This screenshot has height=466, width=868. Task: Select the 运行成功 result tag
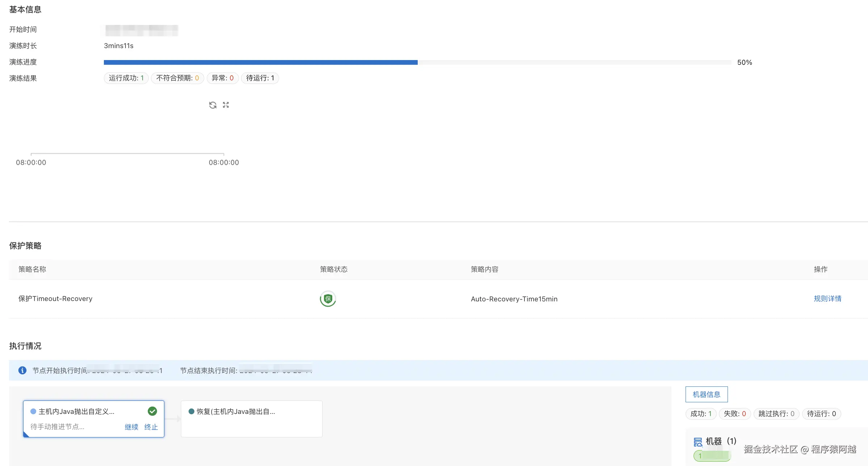[126, 78]
